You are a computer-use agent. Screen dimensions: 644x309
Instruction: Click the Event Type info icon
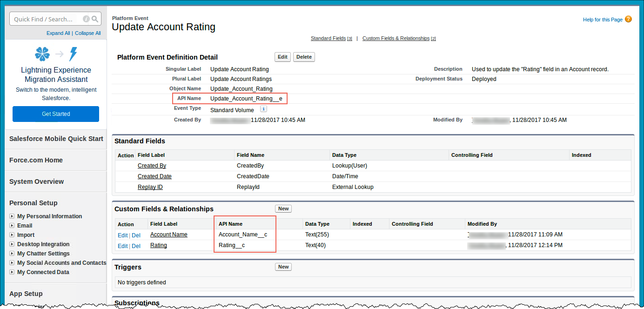pyautogui.click(x=263, y=109)
